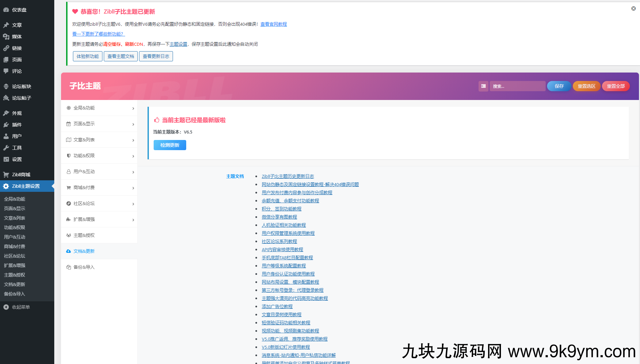The image size is (640, 364).
Task: Click the expand-all list icon beside search
Action: coord(483,86)
